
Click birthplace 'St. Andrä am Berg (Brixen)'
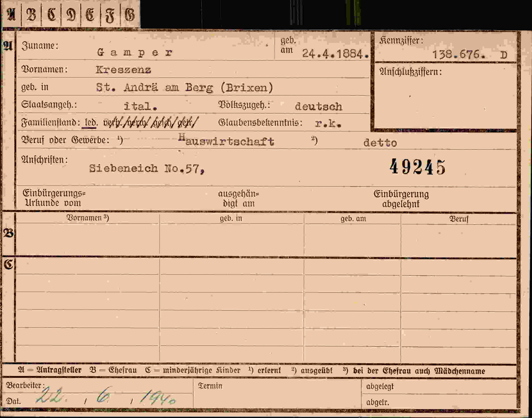[x=185, y=88]
